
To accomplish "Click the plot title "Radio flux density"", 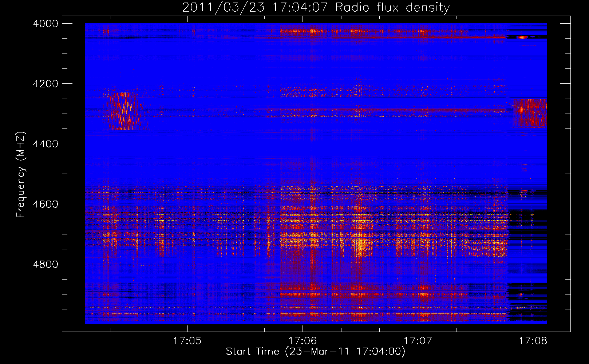I will pos(392,7).
